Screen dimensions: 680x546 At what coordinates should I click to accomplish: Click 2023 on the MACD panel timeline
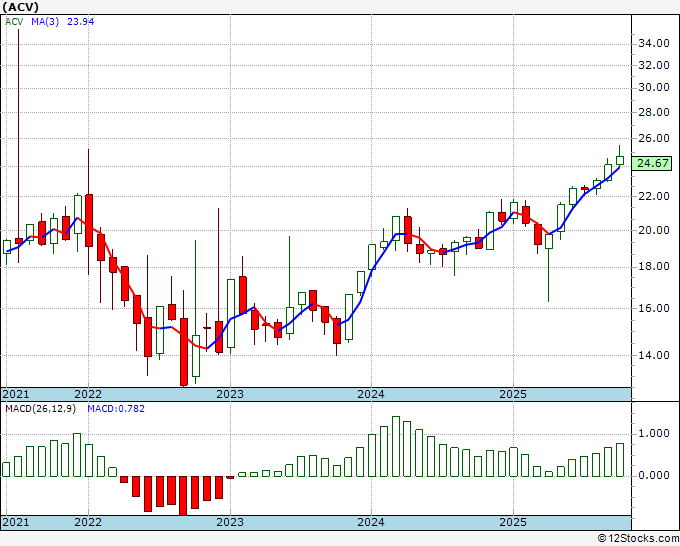[x=230, y=522]
